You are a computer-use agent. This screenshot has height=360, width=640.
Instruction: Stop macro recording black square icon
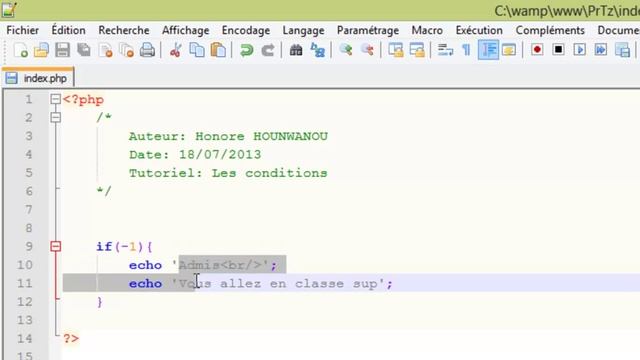tap(558, 50)
